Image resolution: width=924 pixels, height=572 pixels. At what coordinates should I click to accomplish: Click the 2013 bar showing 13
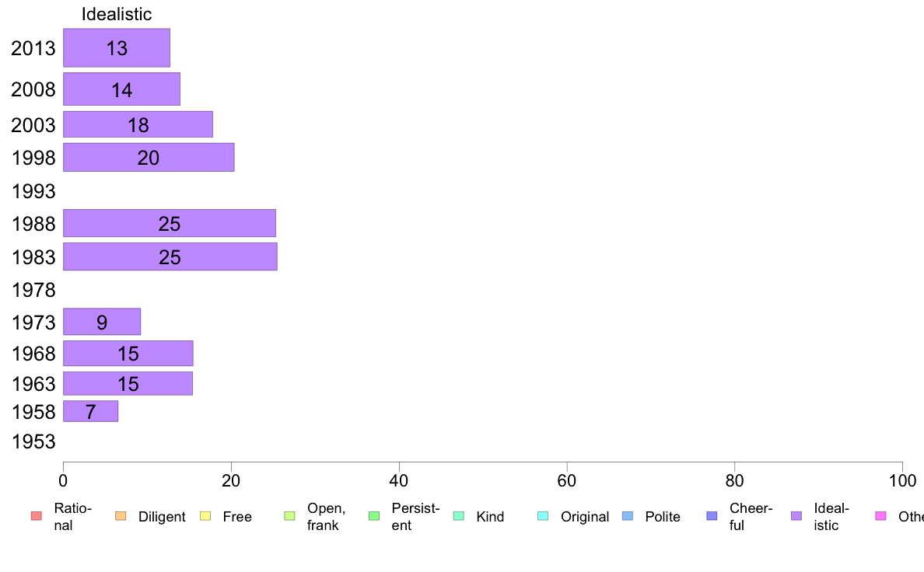click(x=117, y=47)
